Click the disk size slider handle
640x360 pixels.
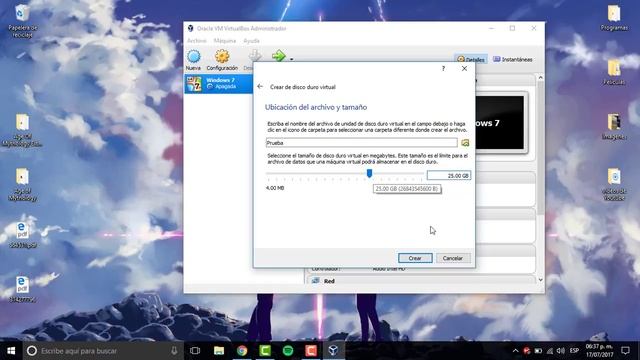369,173
